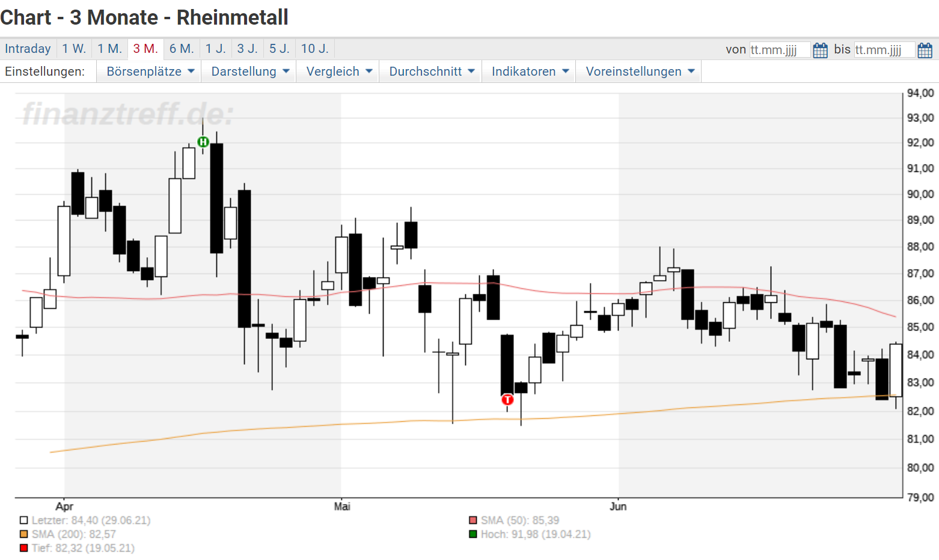Click the green H high marker on chart

(203, 142)
